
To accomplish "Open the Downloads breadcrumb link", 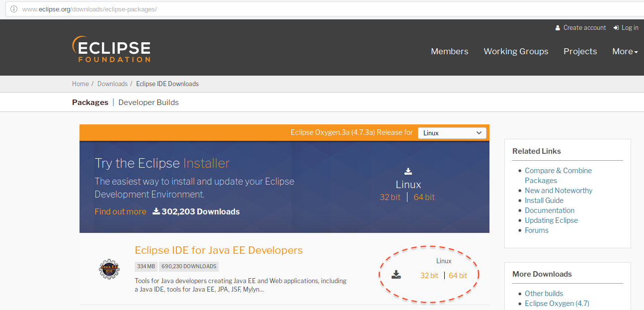I will point(112,84).
